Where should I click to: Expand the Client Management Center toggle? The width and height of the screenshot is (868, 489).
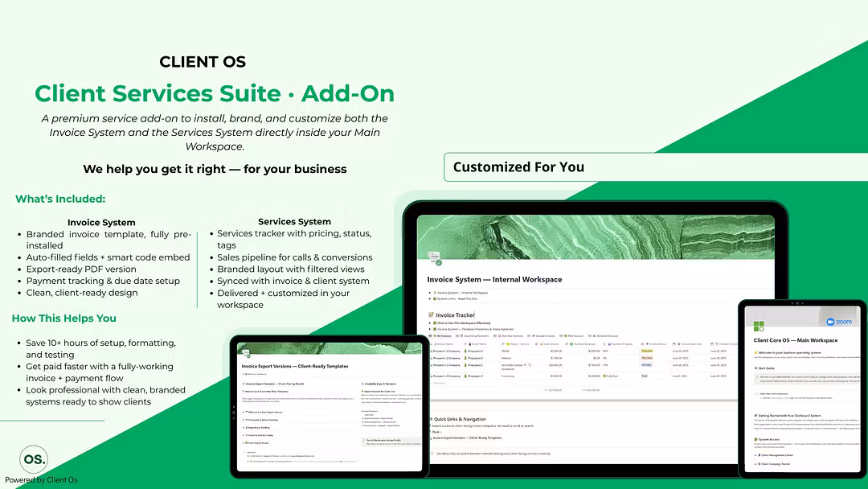pos(756,454)
